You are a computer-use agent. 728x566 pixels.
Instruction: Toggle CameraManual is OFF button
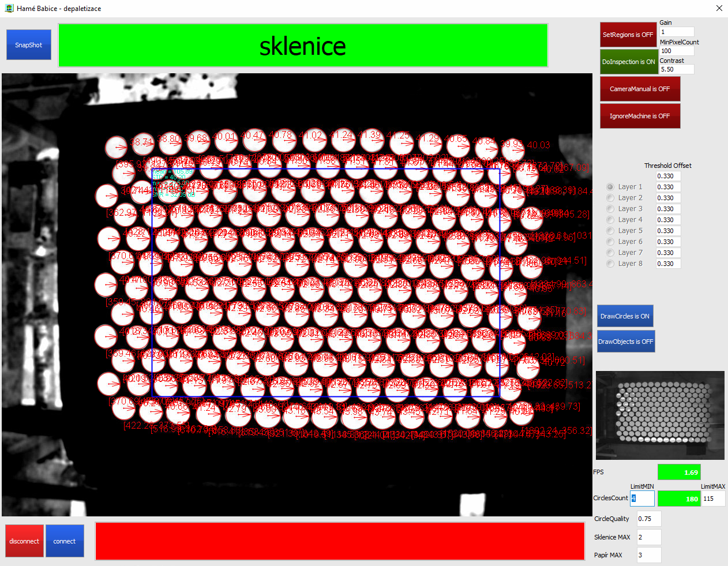click(x=640, y=89)
